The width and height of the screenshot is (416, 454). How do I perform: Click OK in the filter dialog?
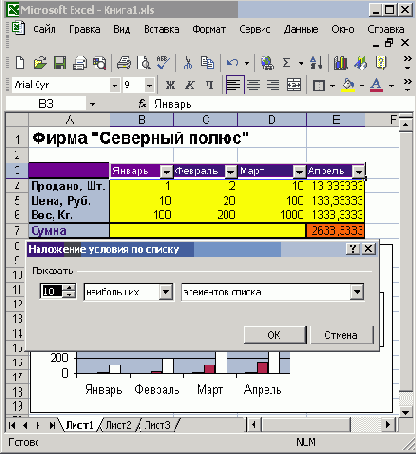[274, 335]
